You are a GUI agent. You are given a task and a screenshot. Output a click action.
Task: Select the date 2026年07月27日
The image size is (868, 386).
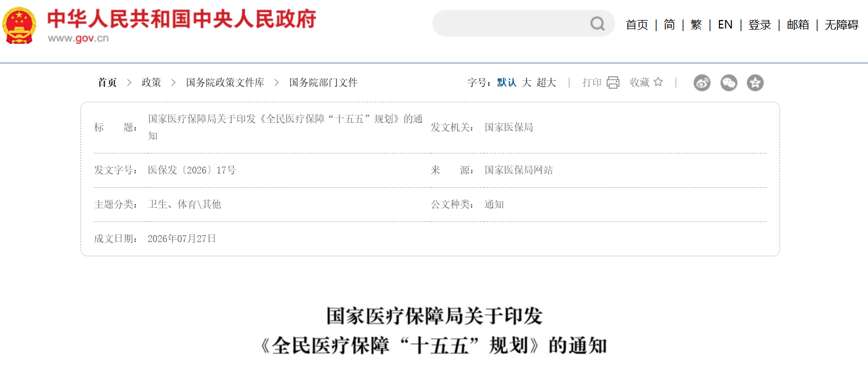point(182,238)
